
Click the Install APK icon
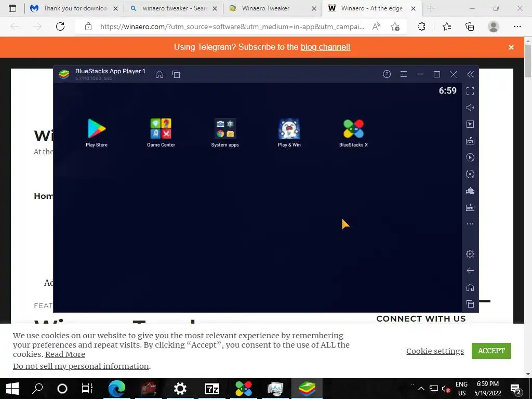(470, 207)
